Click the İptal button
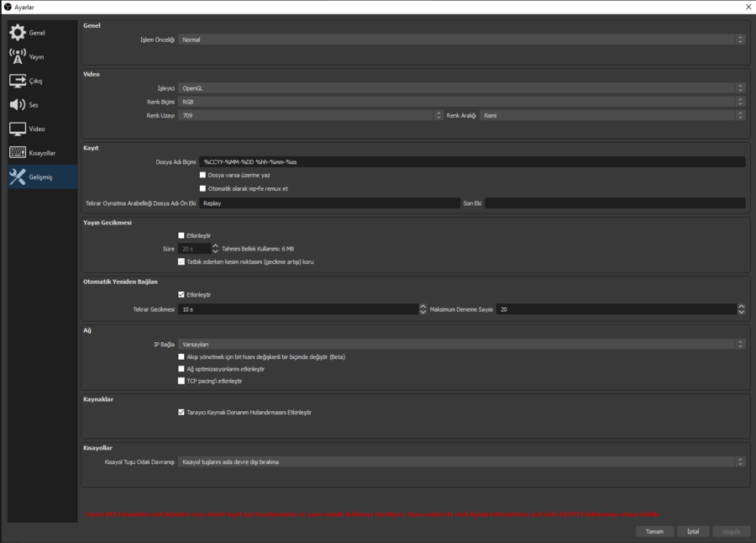756x543 pixels. coord(693,531)
